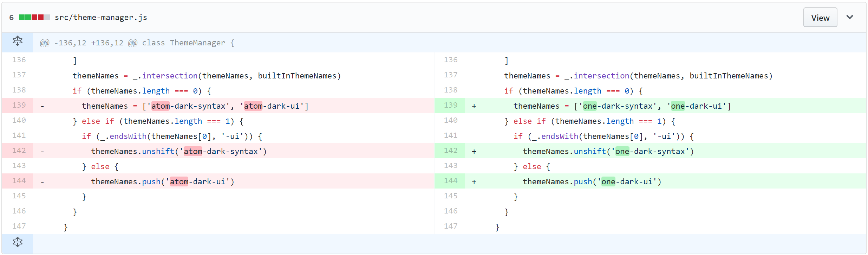This screenshot has height=255, width=868.
Task: Click the src/theme-manager.js file name
Action: coord(101,18)
